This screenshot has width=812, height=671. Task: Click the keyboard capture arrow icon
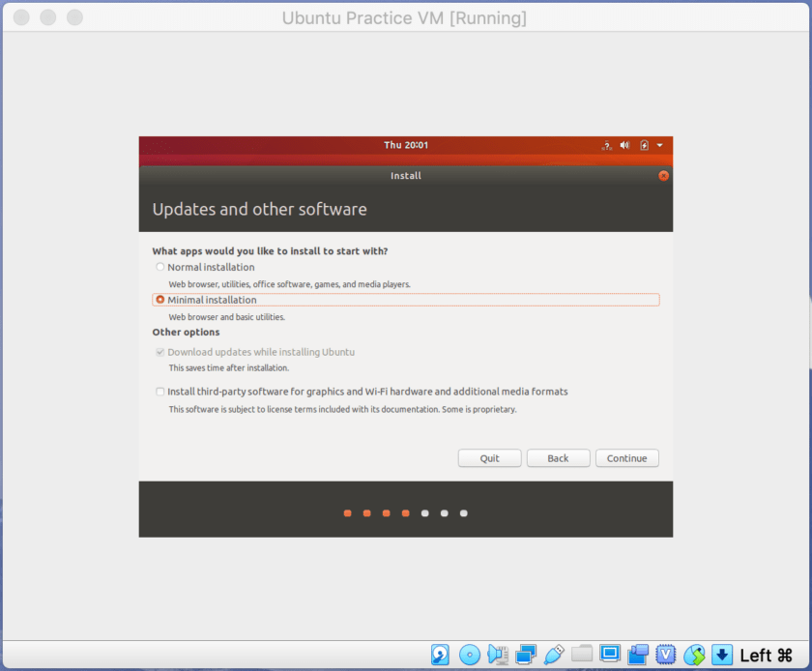pos(722,655)
